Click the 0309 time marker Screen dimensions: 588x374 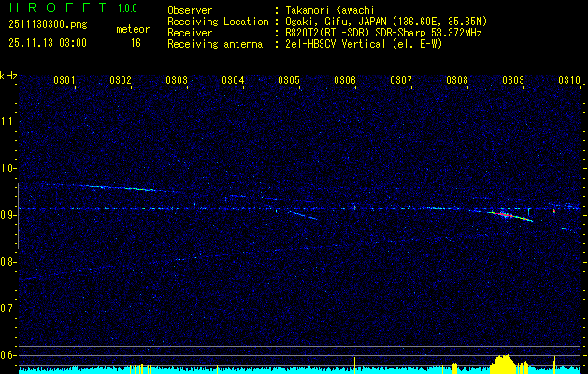click(x=513, y=80)
